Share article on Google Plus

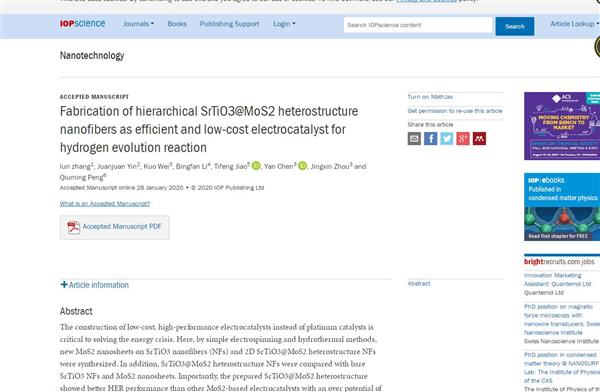point(463,139)
